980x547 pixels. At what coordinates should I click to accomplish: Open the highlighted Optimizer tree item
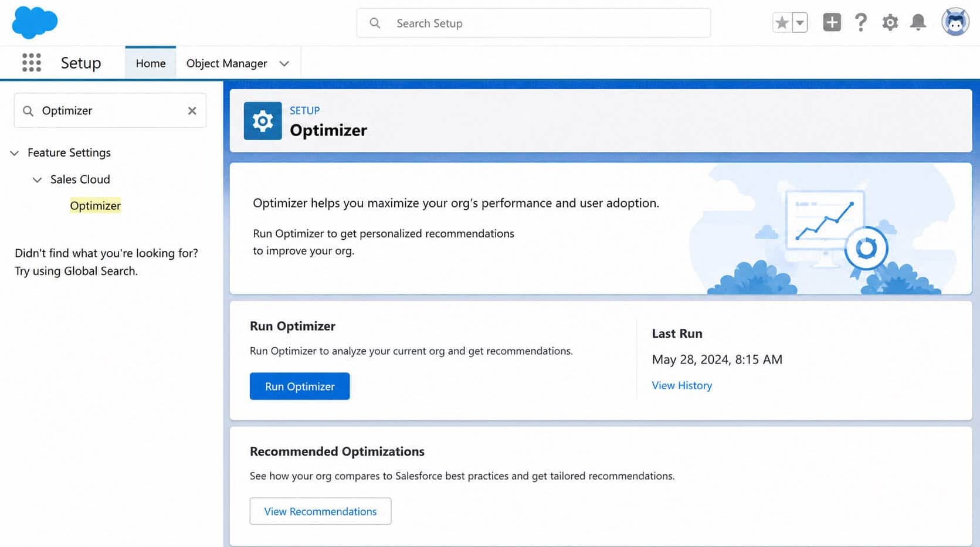[95, 206]
